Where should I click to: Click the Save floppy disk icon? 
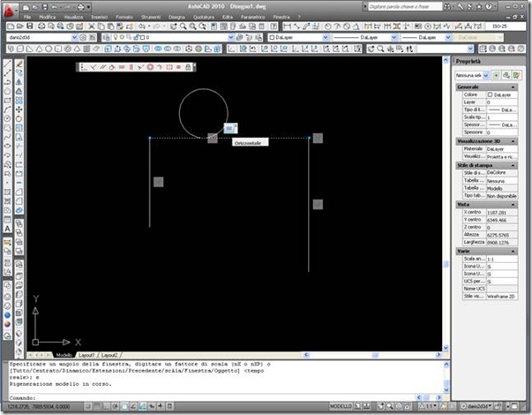pos(30,26)
